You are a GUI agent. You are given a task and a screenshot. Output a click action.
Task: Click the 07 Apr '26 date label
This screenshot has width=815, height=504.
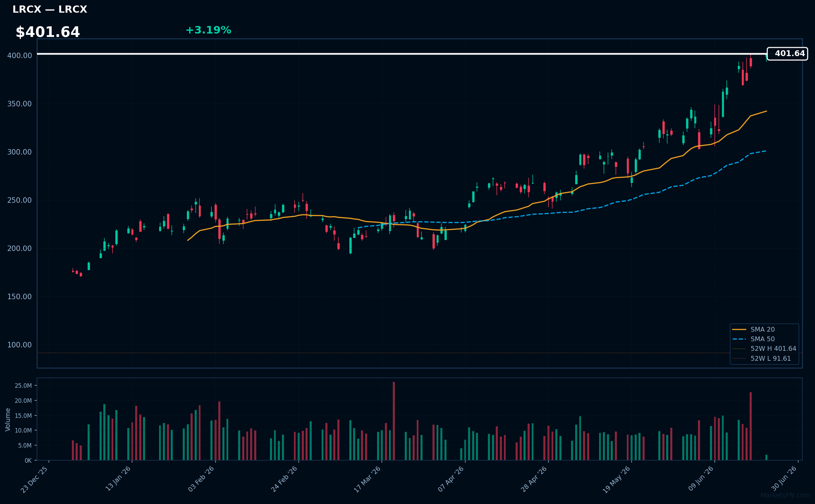pyautogui.click(x=451, y=479)
